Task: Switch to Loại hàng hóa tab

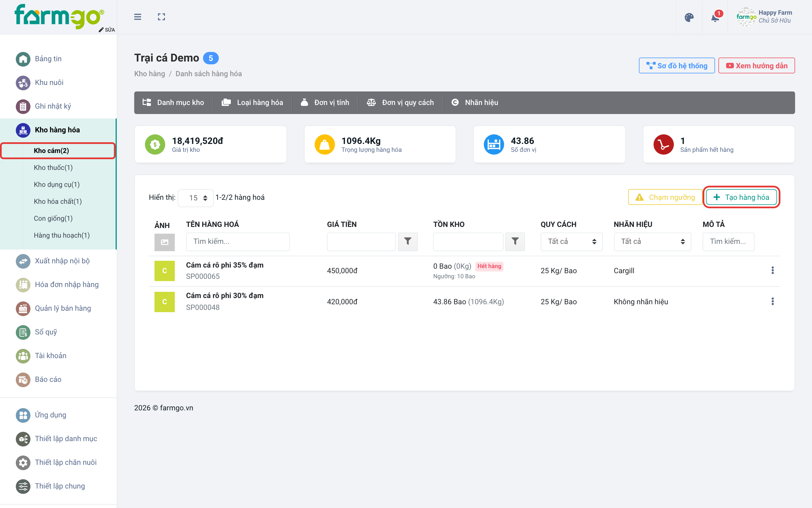Action: (252, 102)
